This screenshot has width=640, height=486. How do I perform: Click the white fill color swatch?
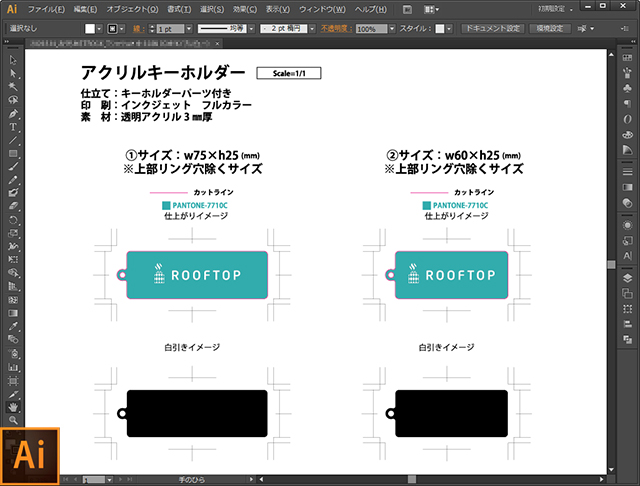point(90,29)
